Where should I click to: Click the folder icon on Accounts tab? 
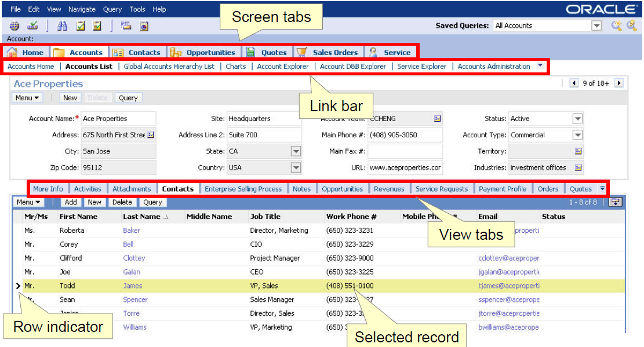[x=59, y=52]
